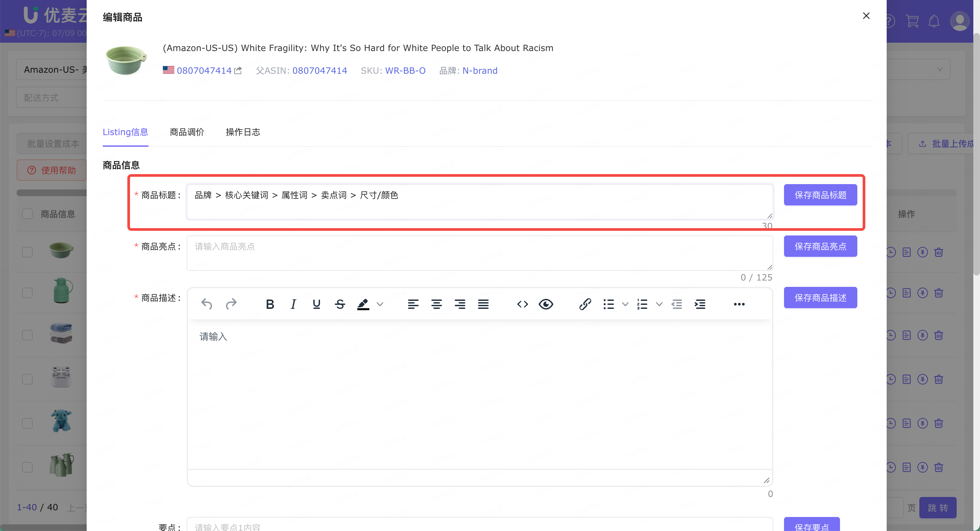The image size is (980, 531).
Task: Save the product title with 保存商品标题
Action: (x=820, y=195)
